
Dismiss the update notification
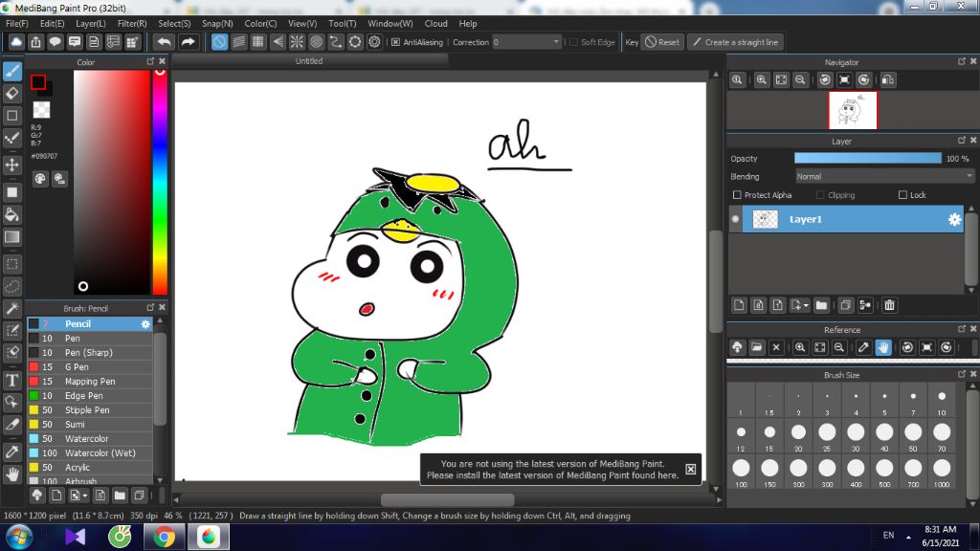[691, 469]
